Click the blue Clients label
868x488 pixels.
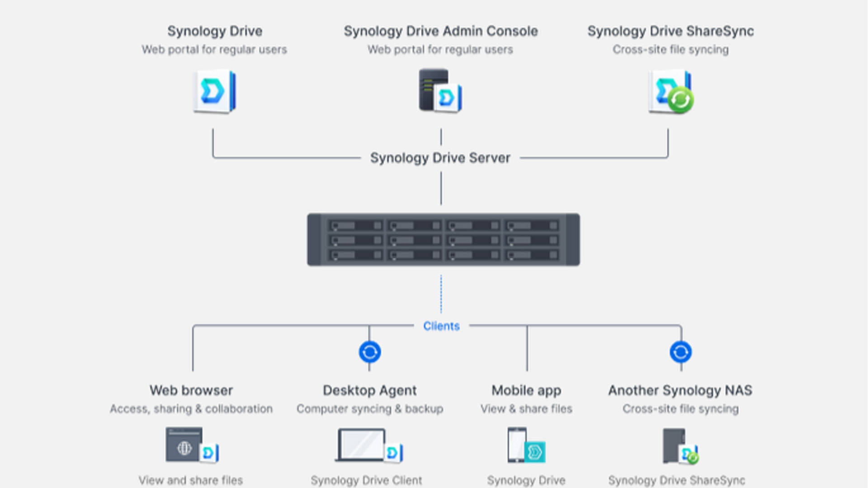pos(441,326)
